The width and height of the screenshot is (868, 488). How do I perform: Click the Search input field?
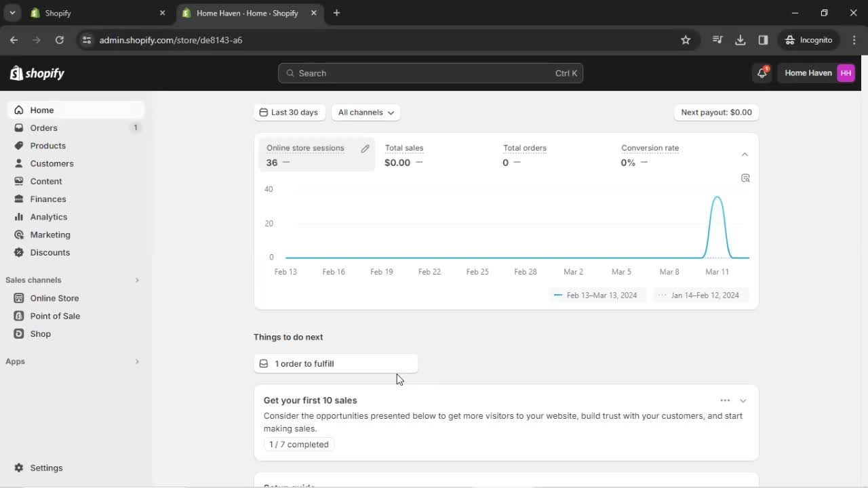[431, 73]
